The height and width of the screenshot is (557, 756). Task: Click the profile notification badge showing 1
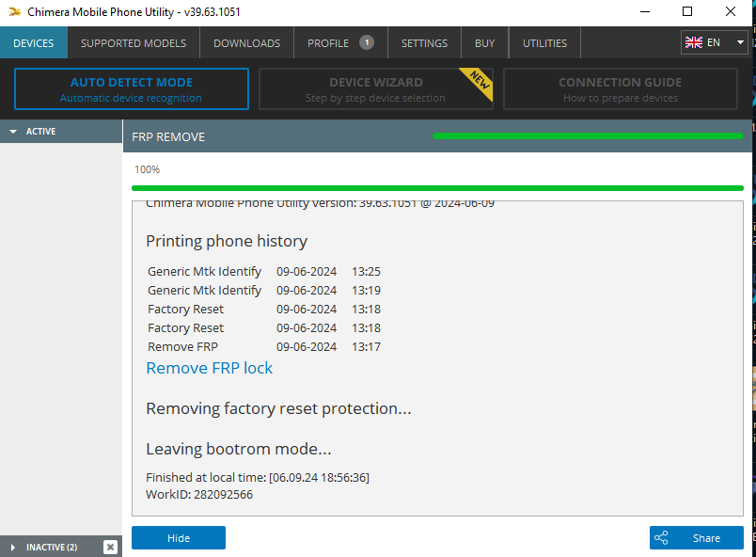point(367,43)
